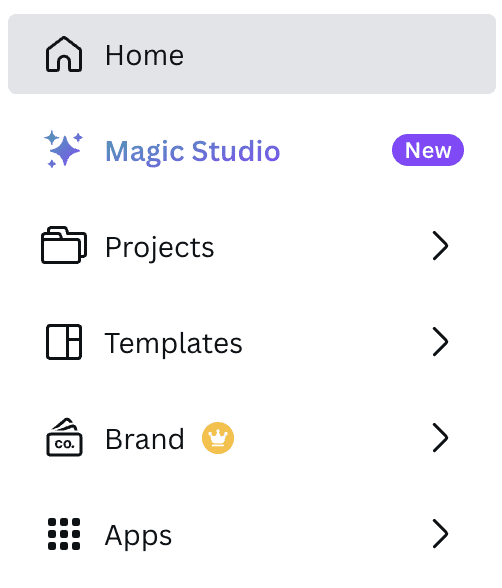Go to the Projects text label
502x588 pixels.
pyautogui.click(x=160, y=248)
